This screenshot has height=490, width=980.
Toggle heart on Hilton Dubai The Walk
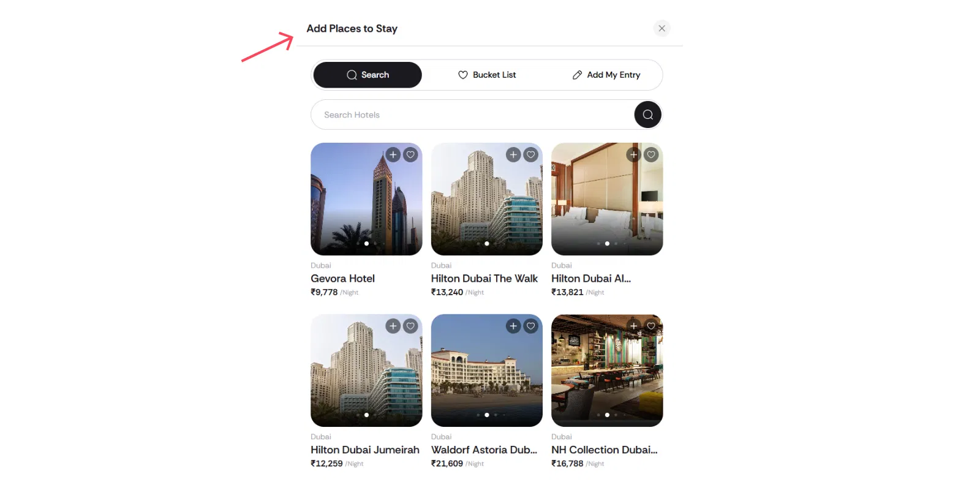click(x=531, y=155)
